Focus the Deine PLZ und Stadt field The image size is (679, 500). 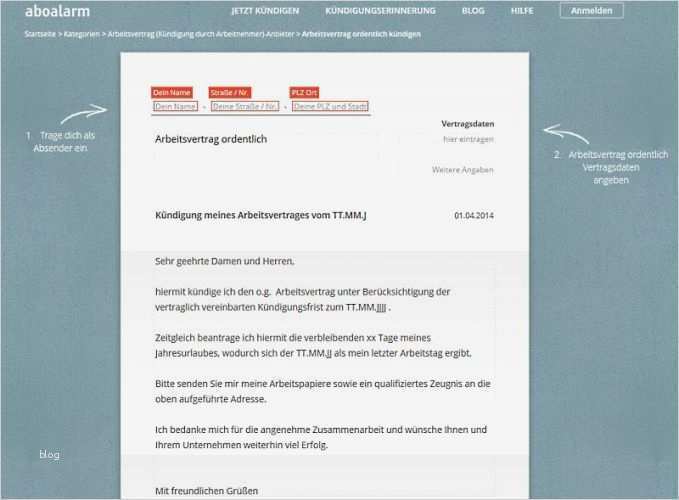pos(330,106)
